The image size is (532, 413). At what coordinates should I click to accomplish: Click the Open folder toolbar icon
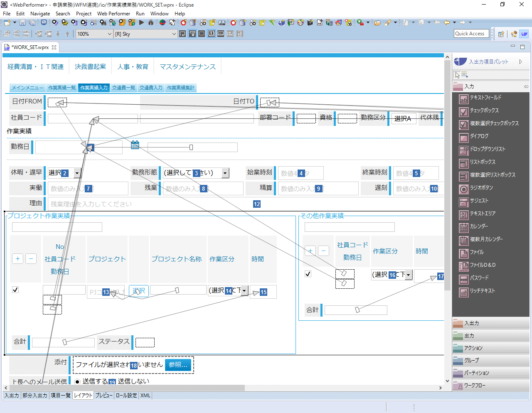pos(377,23)
